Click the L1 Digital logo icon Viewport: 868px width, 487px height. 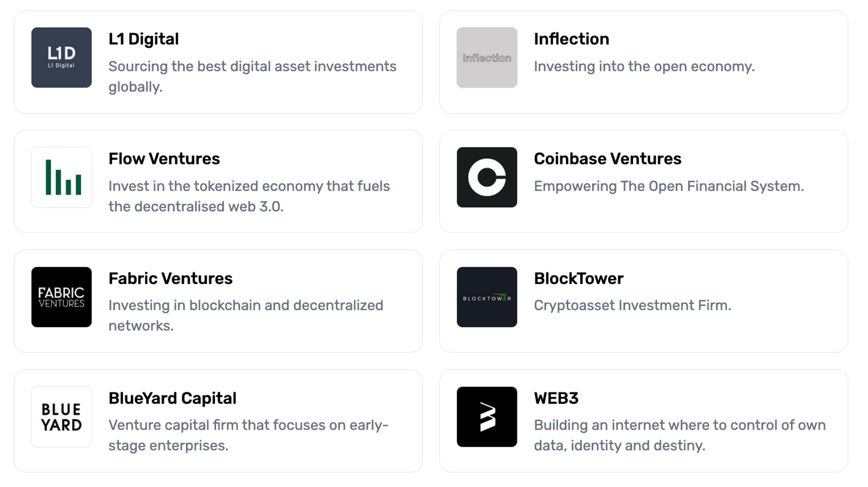pyautogui.click(x=61, y=58)
